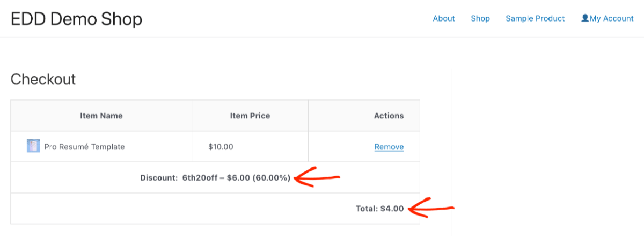Click the Actions column header
Image resolution: width=644 pixels, height=236 pixels.
tap(389, 116)
